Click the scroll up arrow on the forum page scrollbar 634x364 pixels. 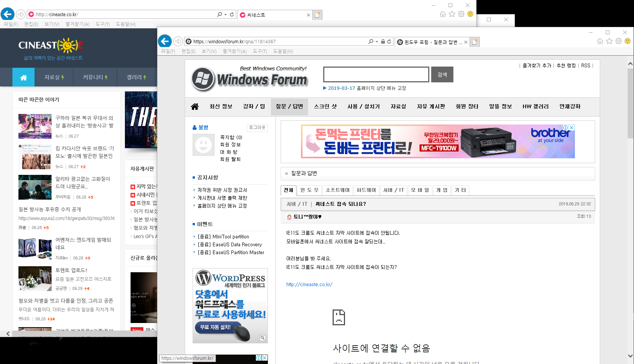tap(630, 64)
